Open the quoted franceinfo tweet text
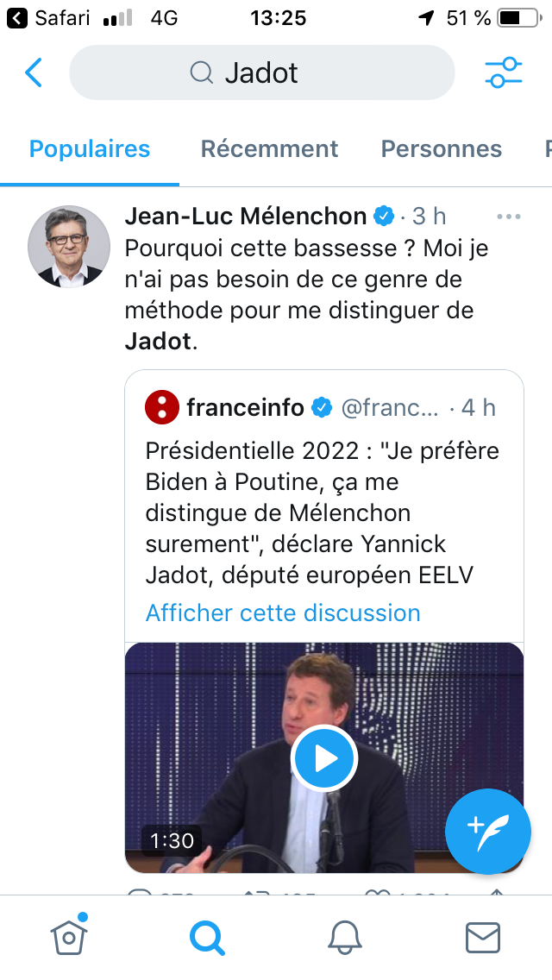The width and height of the screenshot is (552, 980). (x=323, y=512)
